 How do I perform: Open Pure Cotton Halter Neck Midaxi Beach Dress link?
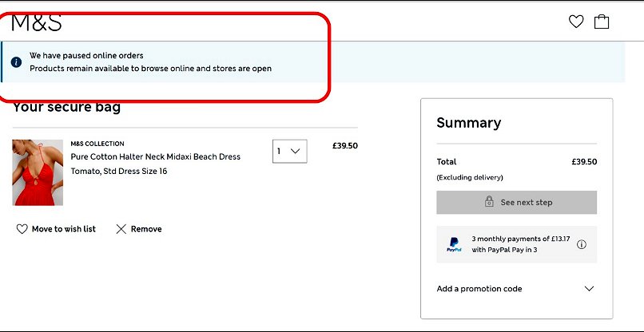tap(155, 157)
